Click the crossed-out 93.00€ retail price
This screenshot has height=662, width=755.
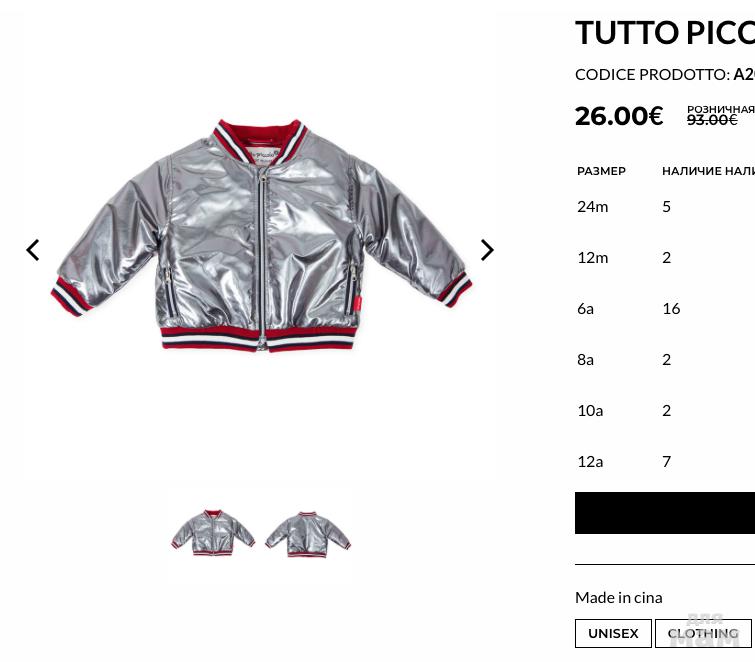pyautogui.click(x=712, y=120)
